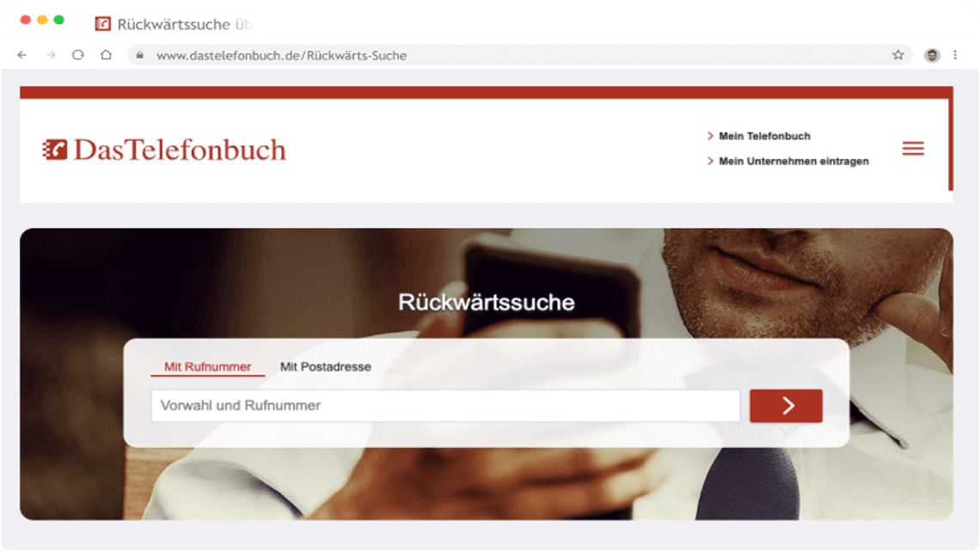980x551 pixels.
Task: Select the Rückwärtssuche browser tab
Action: pos(173,24)
